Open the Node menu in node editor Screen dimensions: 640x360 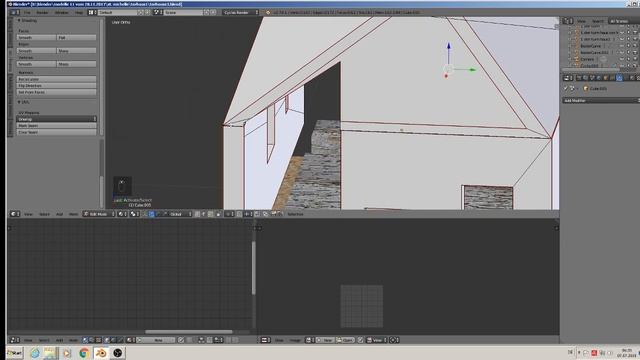click(73, 340)
